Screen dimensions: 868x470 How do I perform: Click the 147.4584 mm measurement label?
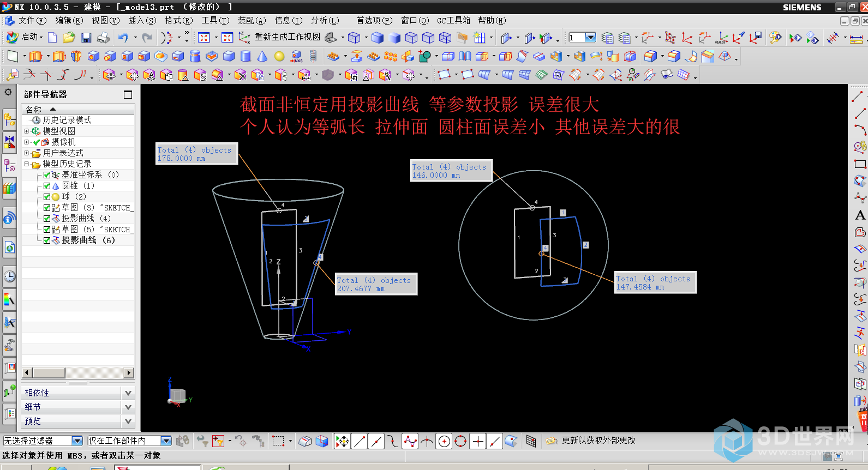(x=656, y=282)
